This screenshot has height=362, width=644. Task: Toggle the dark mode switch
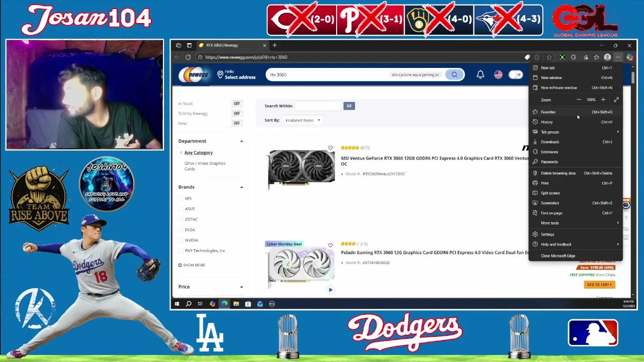[x=515, y=75]
